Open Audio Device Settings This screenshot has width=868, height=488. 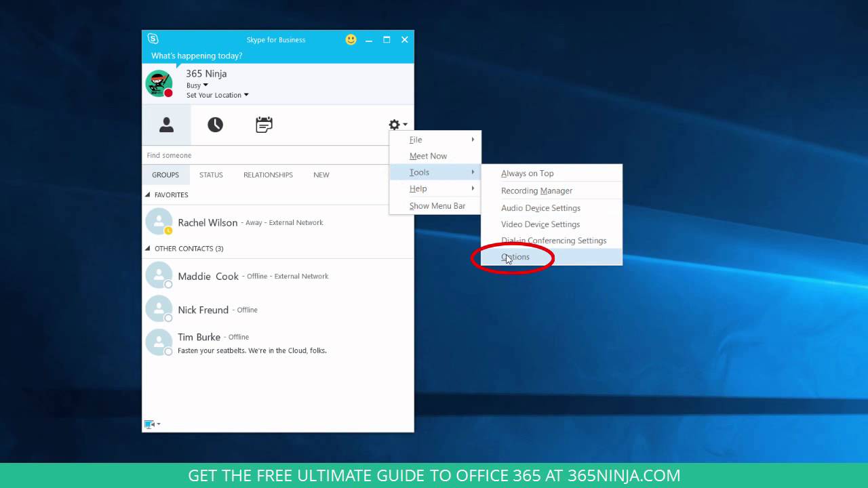tap(551, 208)
